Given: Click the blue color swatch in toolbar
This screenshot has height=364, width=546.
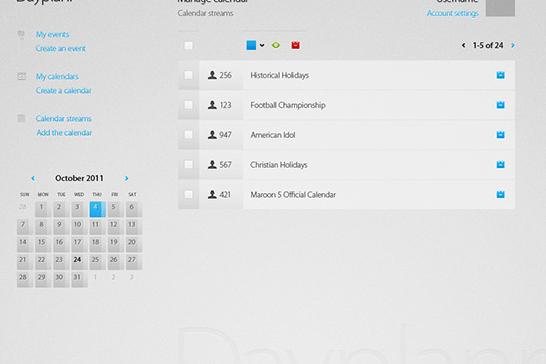Looking at the screenshot, I should tap(251, 45).
